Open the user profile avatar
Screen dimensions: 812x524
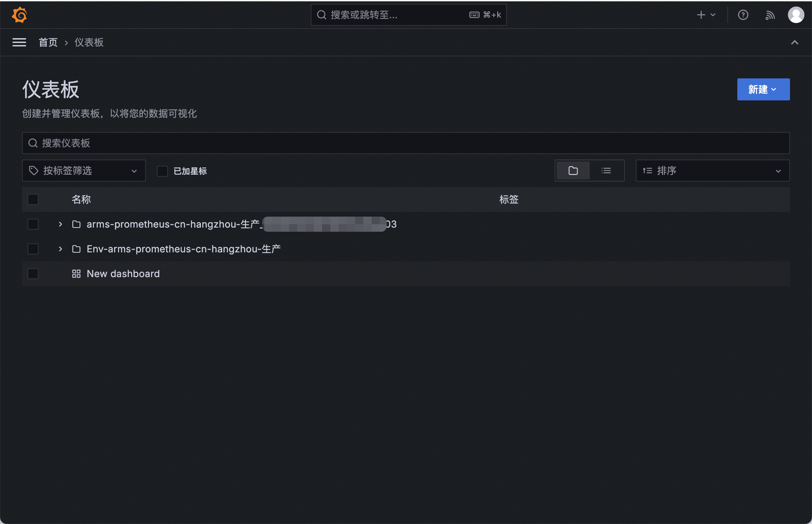pos(796,15)
